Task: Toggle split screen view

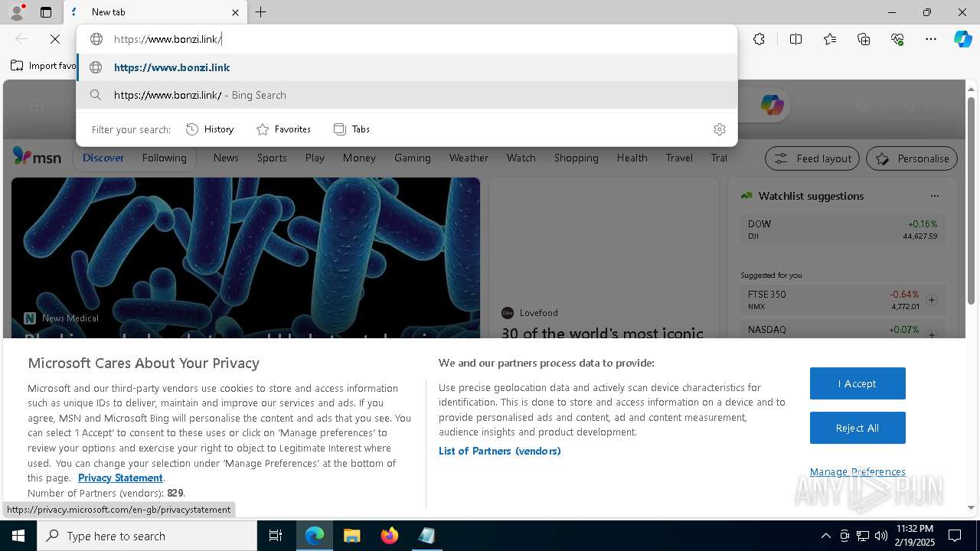Action: click(795, 39)
